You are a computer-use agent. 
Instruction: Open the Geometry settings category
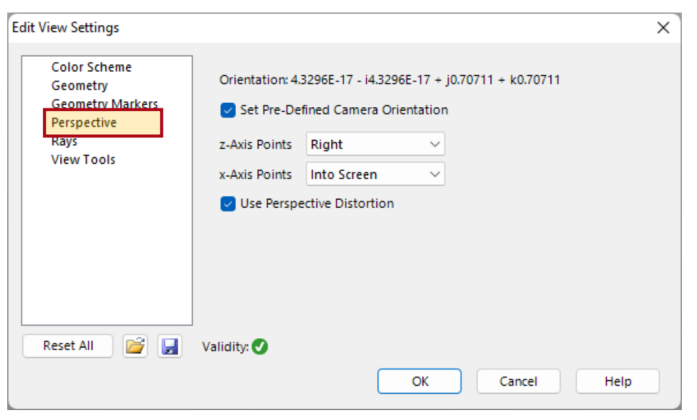pos(79,85)
